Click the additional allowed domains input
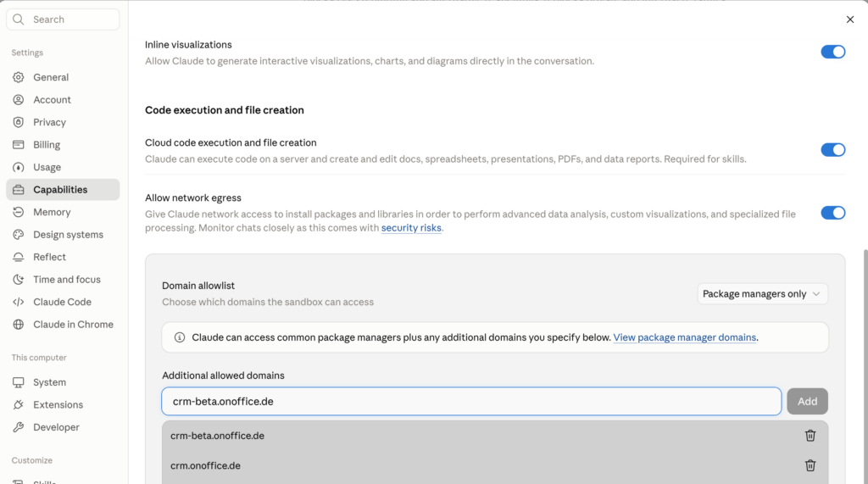868x484 pixels. (x=471, y=402)
